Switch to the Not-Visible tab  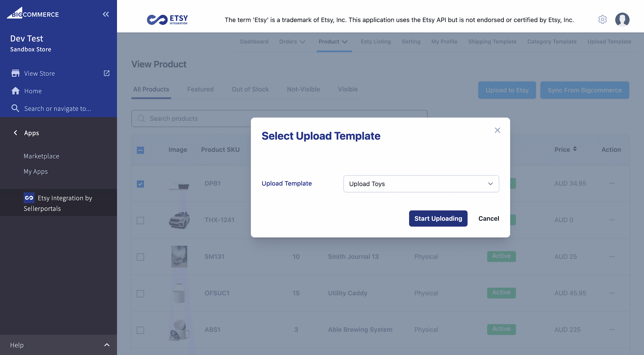(303, 89)
